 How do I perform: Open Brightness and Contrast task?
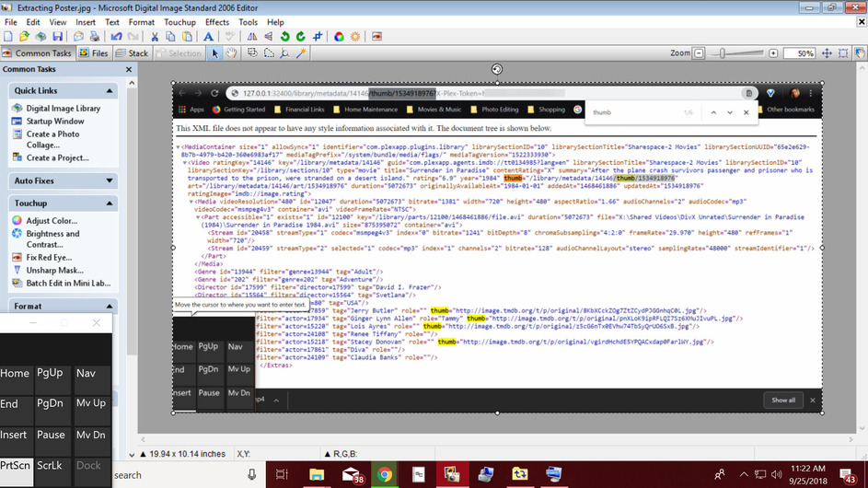tap(52, 239)
